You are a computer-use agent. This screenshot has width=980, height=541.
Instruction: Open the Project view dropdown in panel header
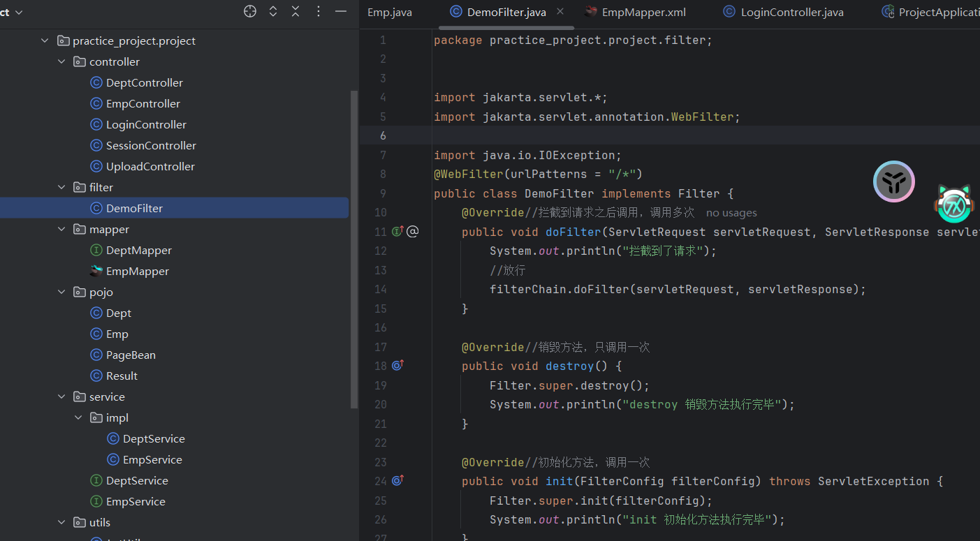point(17,13)
